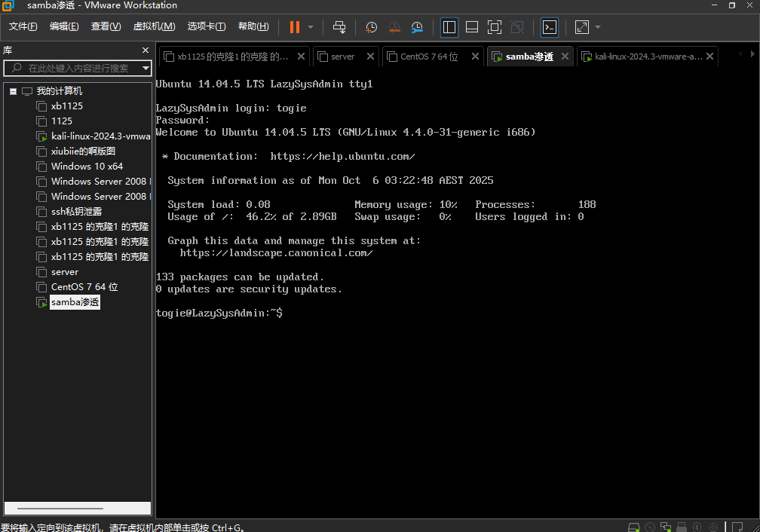
Task: Open power options dropdown next to pause
Action: [x=311, y=27]
